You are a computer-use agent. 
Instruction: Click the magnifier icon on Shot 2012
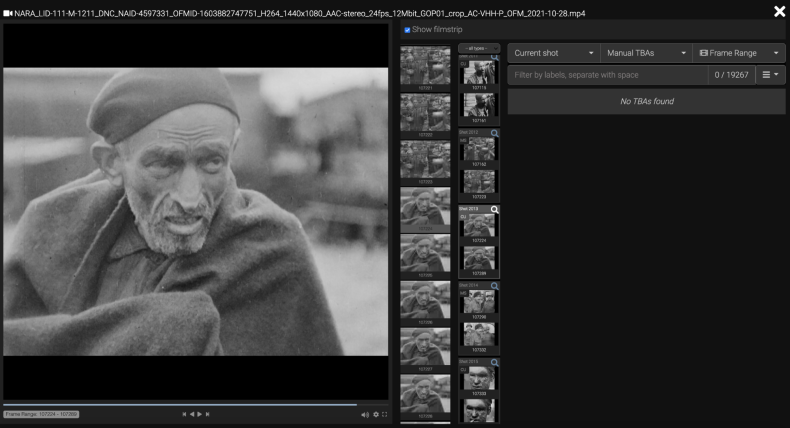coord(495,134)
